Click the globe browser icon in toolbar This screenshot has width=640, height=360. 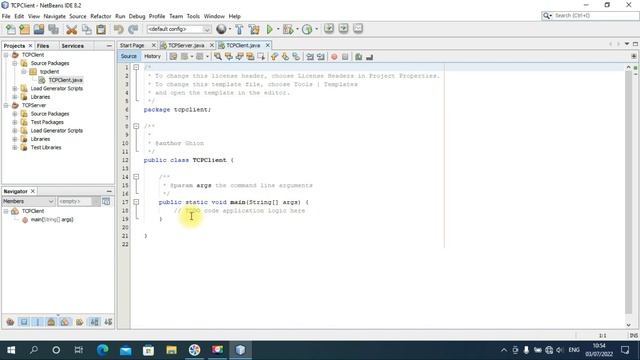[221, 29]
